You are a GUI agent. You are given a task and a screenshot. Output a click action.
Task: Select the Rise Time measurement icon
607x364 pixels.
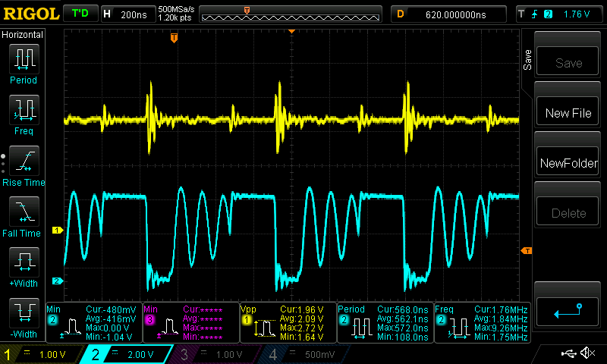coord(24,161)
